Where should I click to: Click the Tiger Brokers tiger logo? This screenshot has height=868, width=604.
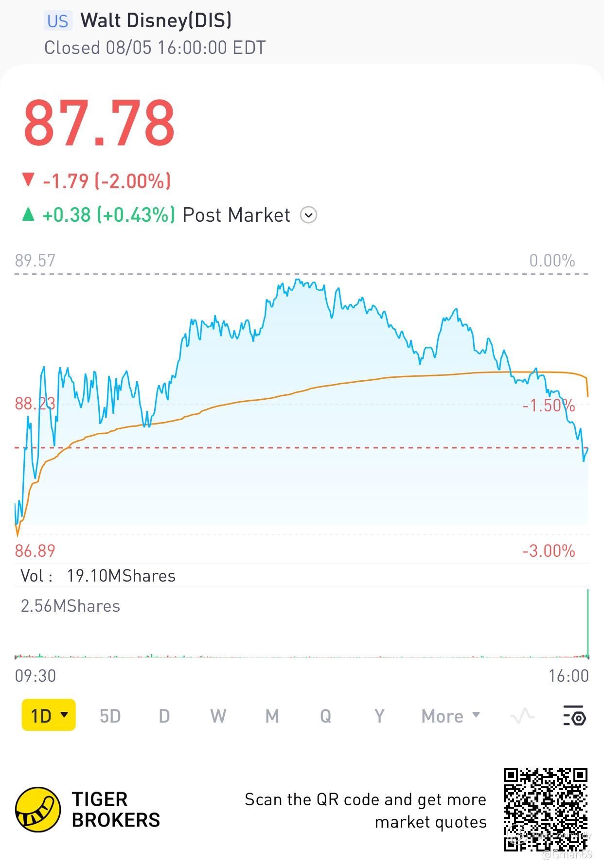(x=38, y=810)
